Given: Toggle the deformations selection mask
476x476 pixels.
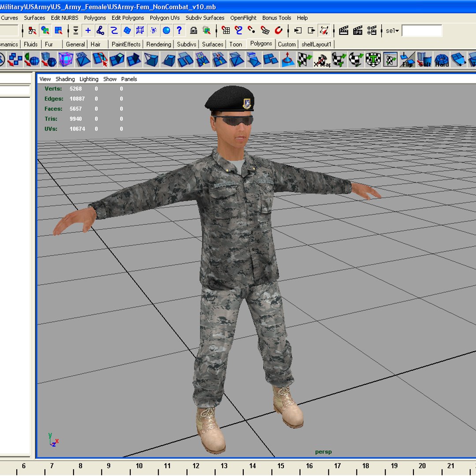Looking at the screenshot, I should tap(140, 30).
